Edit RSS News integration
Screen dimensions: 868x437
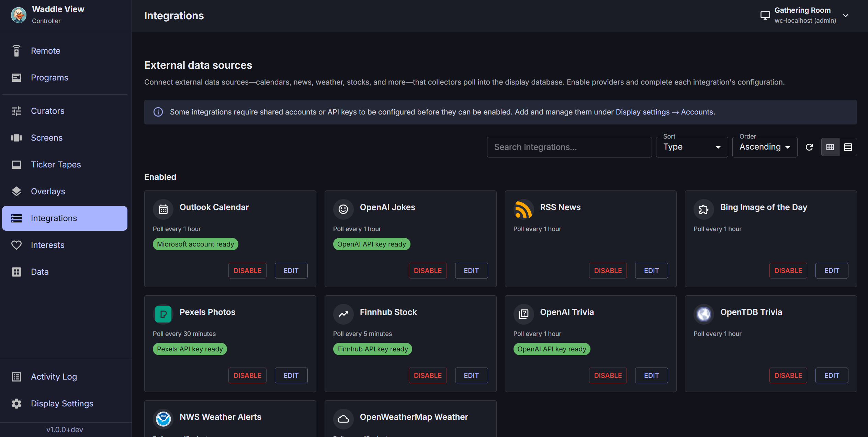[651, 271]
